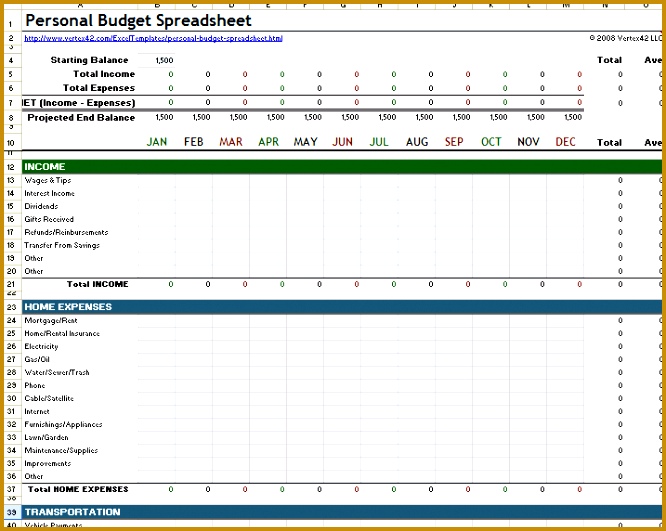Select row header 12
The image size is (666, 531).
tap(11, 167)
